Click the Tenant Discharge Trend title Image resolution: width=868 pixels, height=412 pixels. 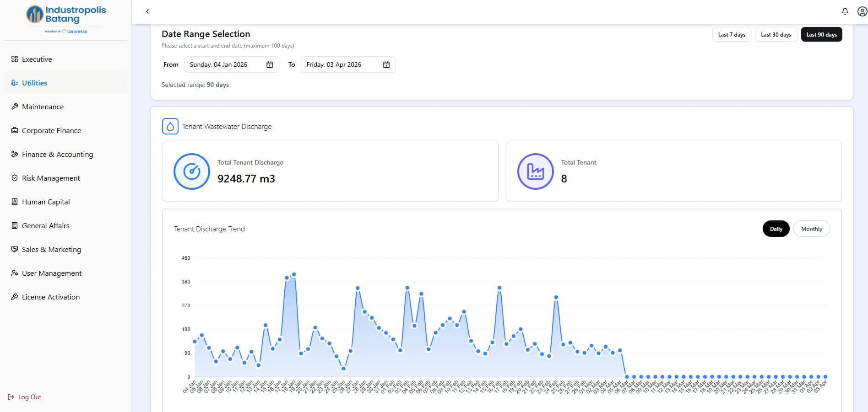point(209,229)
